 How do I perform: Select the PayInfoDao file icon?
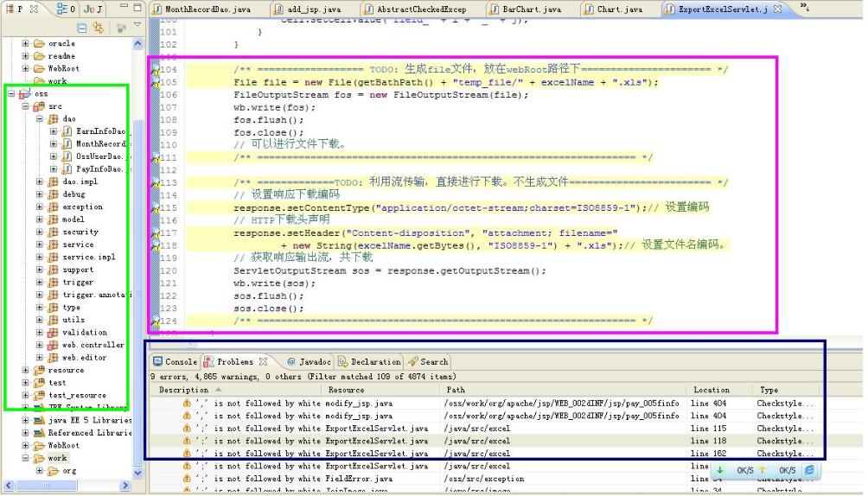pyautogui.click(x=67, y=169)
